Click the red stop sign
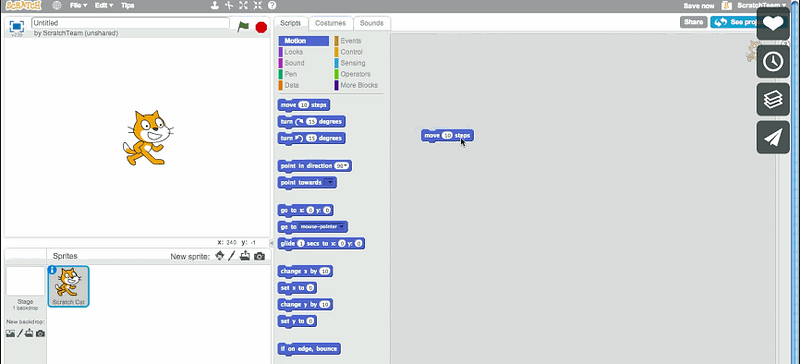The image size is (800, 364). (x=261, y=27)
